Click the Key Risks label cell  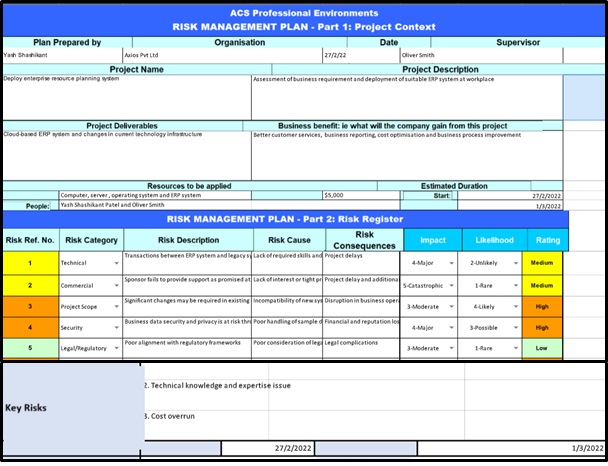(x=72, y=408)
